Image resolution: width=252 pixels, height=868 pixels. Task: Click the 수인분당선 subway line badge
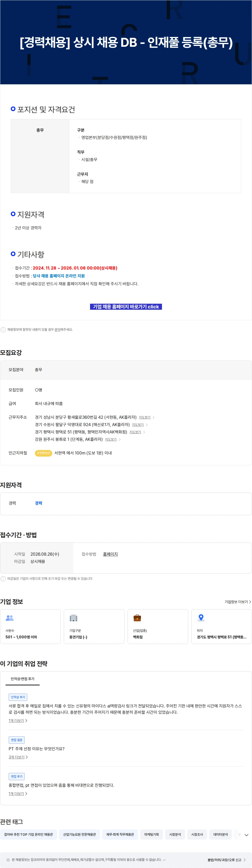(x=44, y=453)
